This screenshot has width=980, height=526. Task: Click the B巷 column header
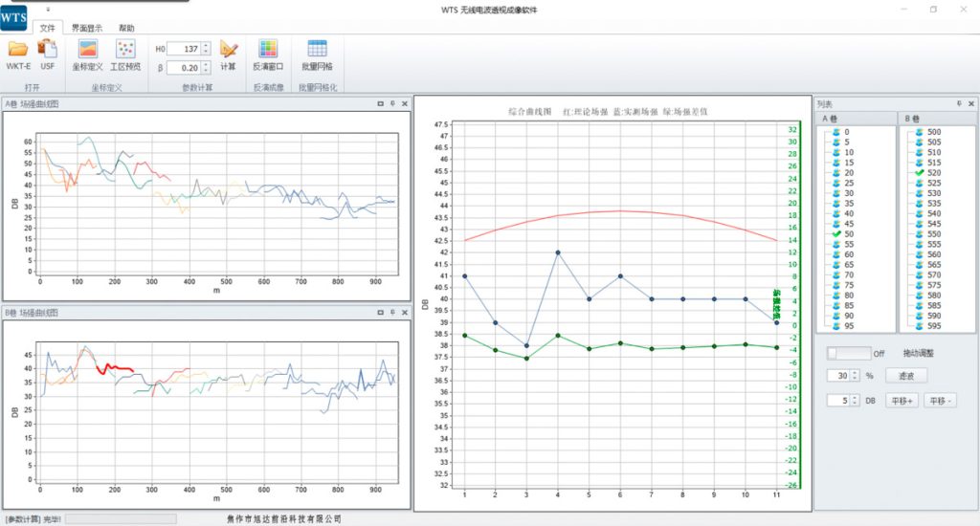click(938, 119)
